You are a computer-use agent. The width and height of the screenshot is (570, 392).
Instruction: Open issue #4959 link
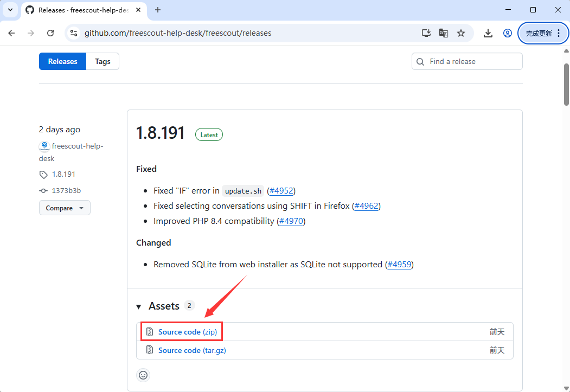coord(400,265)
